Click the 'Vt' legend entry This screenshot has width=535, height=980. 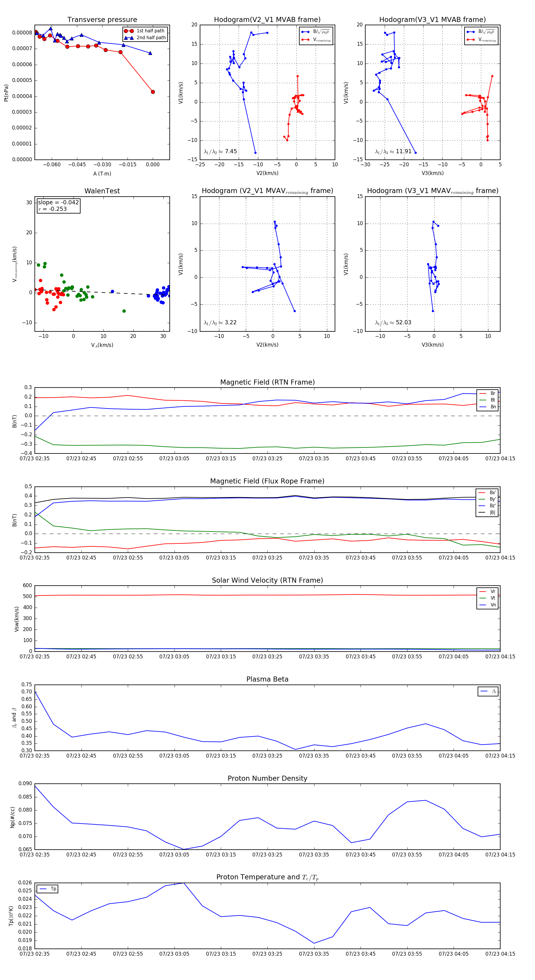pos(487,598)
